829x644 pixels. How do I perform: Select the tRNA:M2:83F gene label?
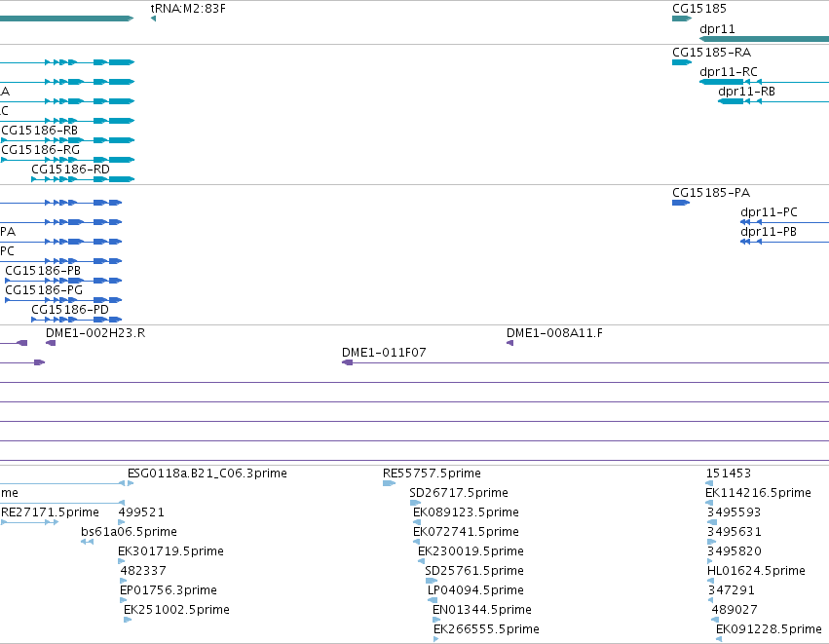tap(188, 9)
